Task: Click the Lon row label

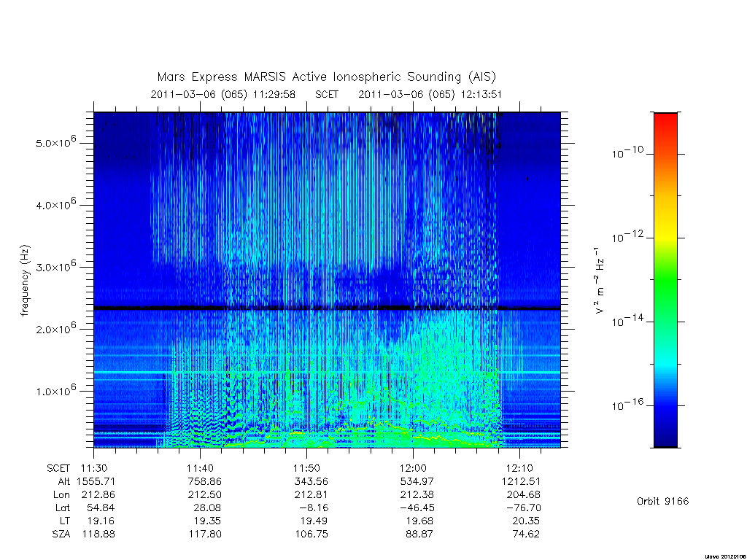Action: point(61,495)
